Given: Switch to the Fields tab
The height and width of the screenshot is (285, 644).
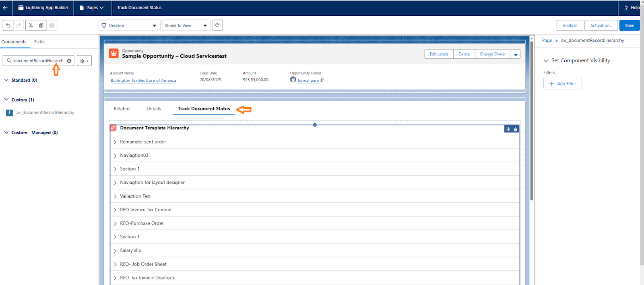Looking at the screenshot, I should [39, 42].
